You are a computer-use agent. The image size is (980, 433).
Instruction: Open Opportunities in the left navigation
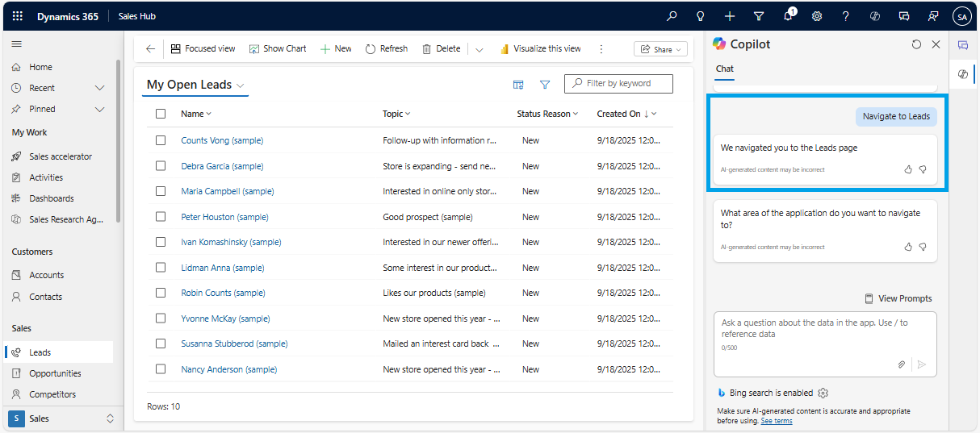pos(55,373)
